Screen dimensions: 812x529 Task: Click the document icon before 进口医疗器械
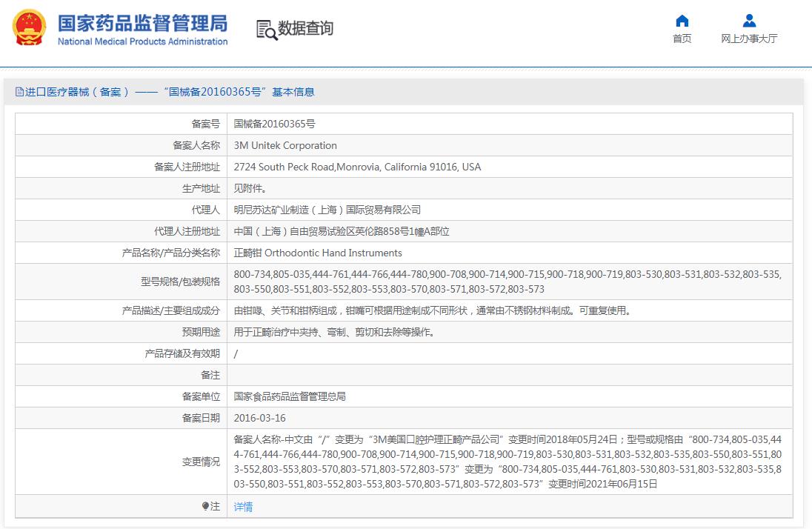click(19, 92)
